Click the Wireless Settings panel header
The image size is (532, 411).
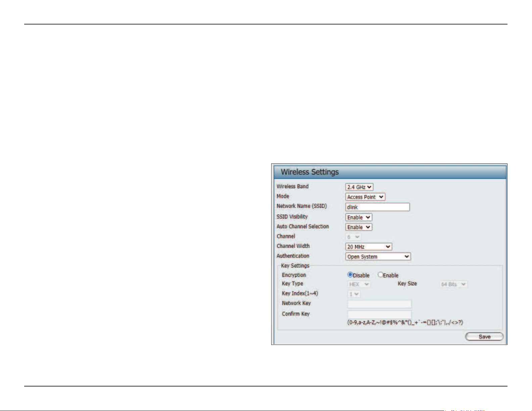[x=389, y=172]
